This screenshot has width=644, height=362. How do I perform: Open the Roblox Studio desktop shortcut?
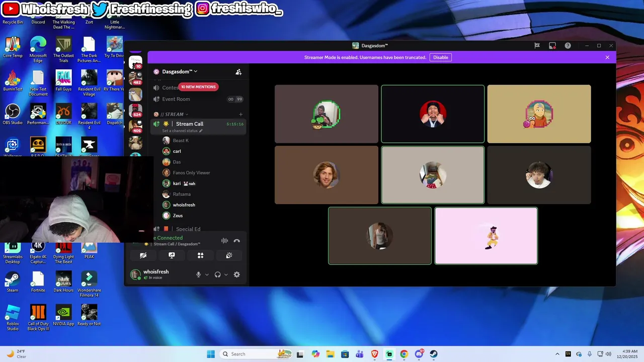click(13, 318)
